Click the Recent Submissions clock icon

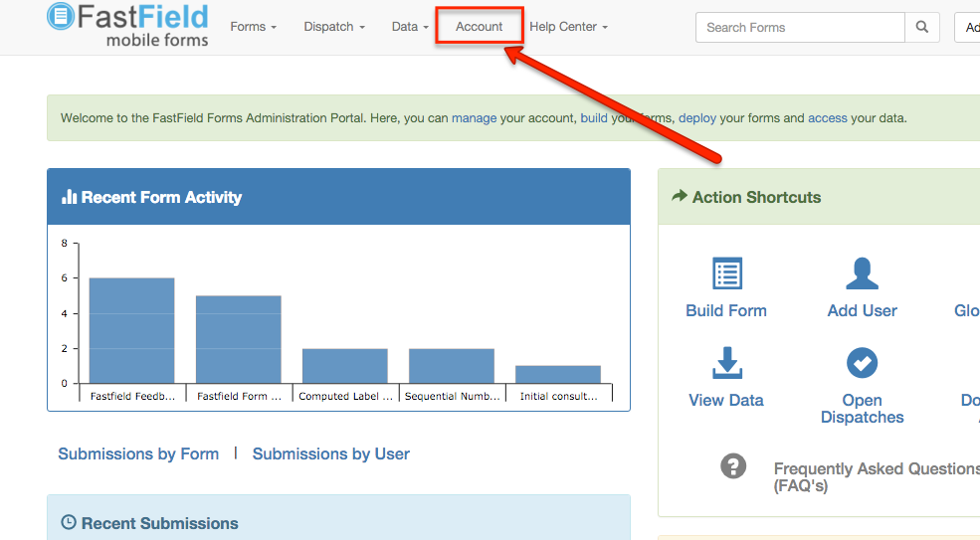[x=69, y=523]
